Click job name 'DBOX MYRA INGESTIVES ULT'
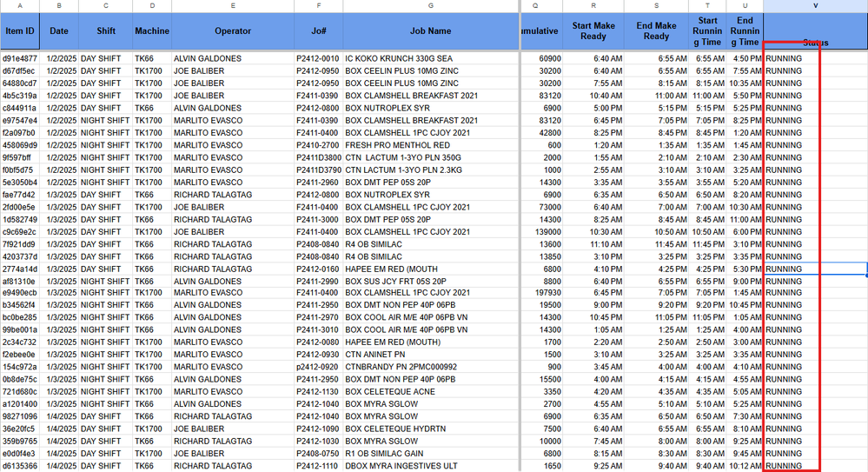This screenshot has width=868, height=472. [x=401, y=466]
